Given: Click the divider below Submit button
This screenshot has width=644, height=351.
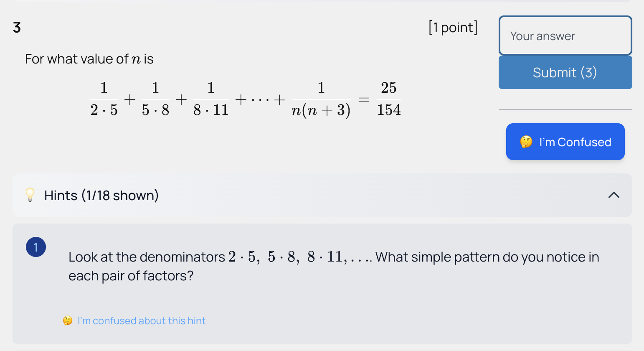Looking at the screenshot, I should tap(565, 110).
